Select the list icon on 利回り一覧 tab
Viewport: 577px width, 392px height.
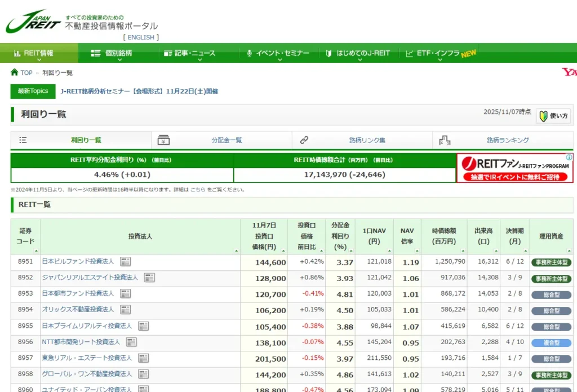point(23,139)
